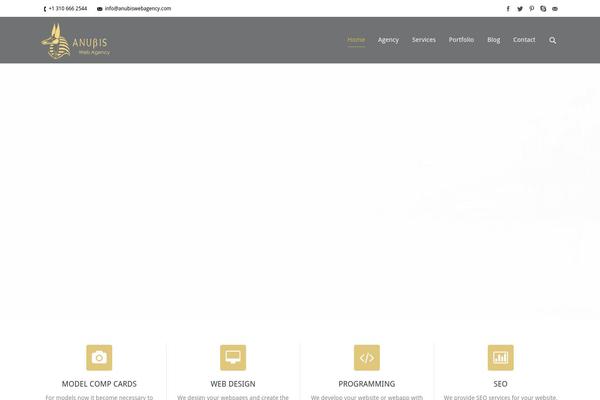Open the Pinterest social icon
The width and height of the screenshot is (600, 400).
532,9
